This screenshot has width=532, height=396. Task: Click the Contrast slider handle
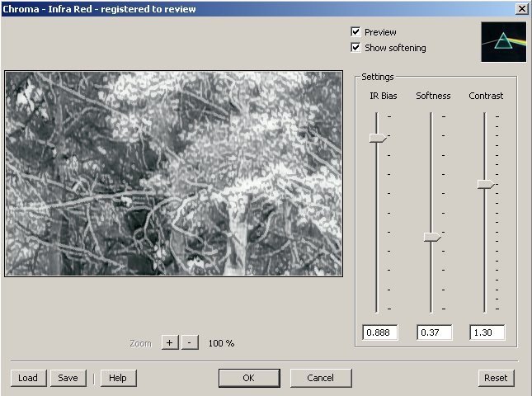pyautogui.click(x=486, y=184)
